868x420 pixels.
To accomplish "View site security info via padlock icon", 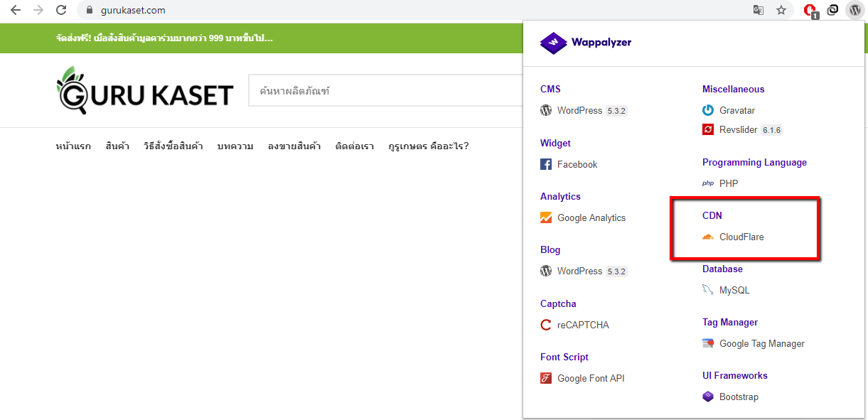I will 89,11.
